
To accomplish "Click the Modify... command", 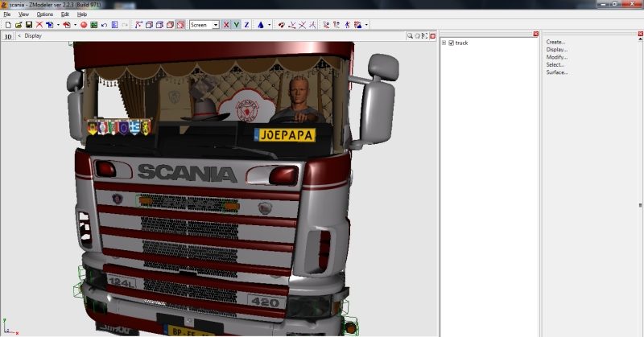I will click(556, 57).
